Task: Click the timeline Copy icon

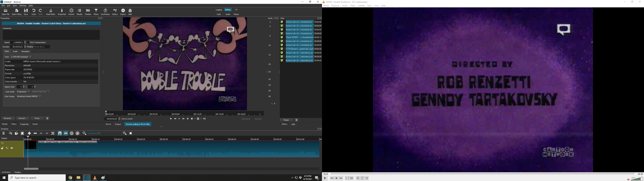Action: 16,133
